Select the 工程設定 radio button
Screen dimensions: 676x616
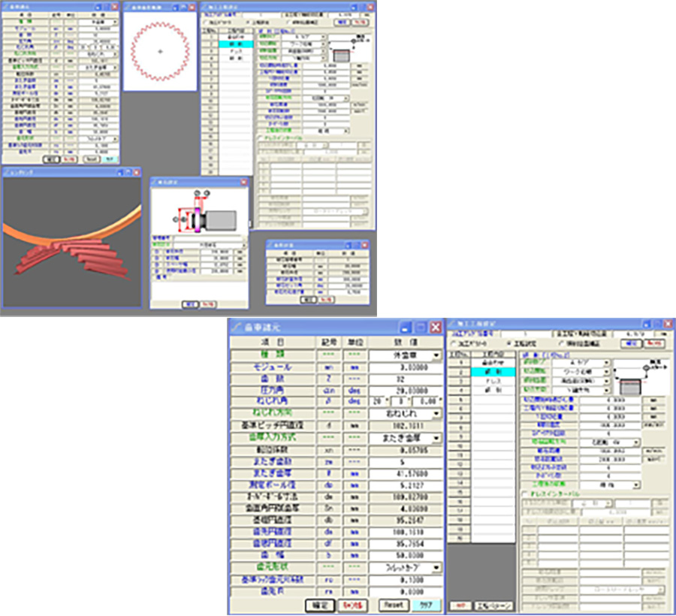tap(509, 343)
